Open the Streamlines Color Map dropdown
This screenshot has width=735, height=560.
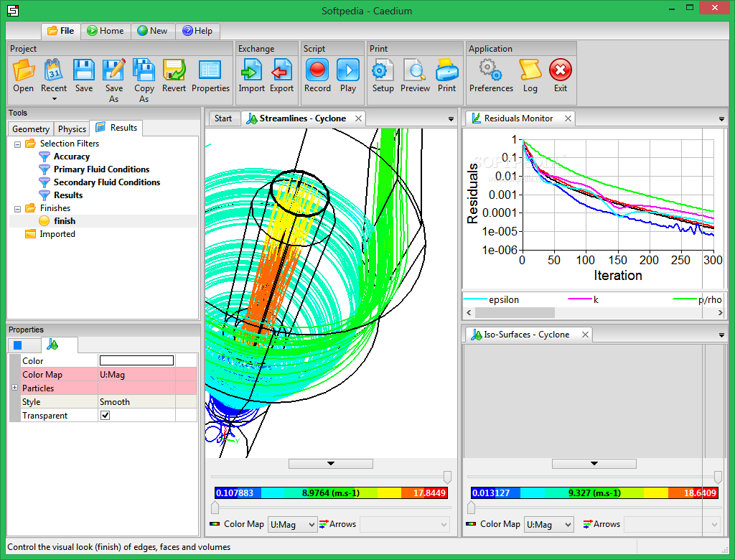292,525
